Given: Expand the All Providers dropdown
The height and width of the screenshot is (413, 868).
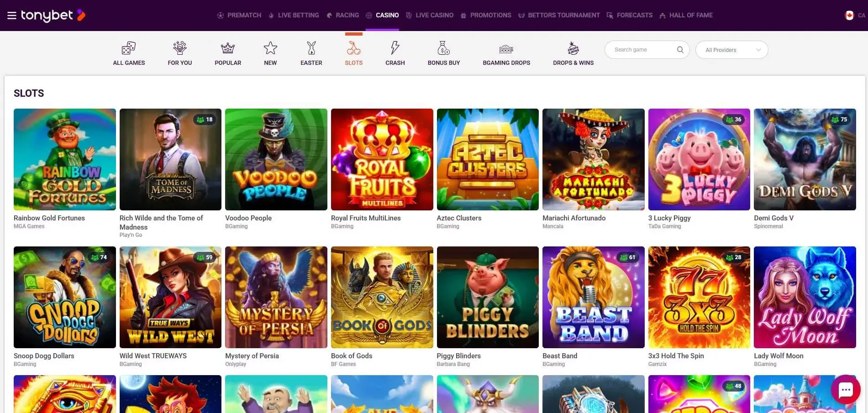Looking at the screenshot, I should 731,50.
